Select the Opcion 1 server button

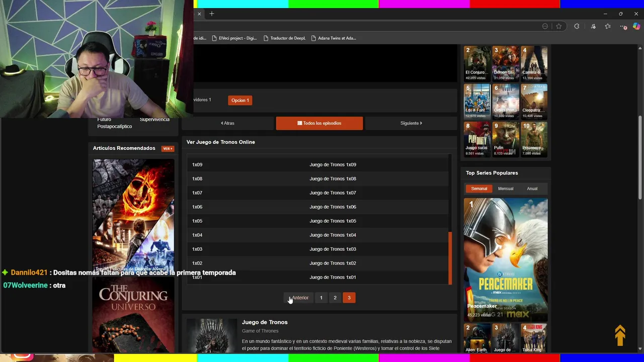(240, 100)
